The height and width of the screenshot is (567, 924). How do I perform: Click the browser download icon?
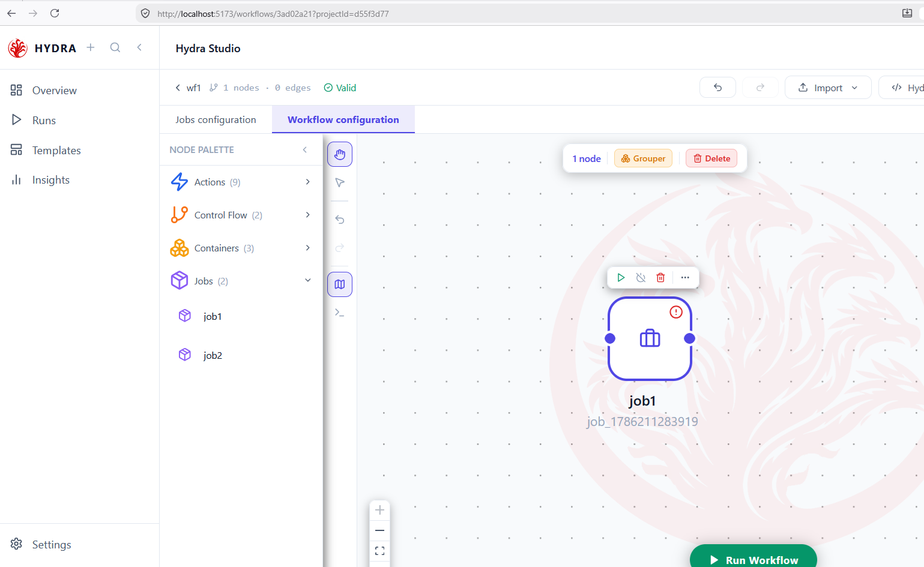(x=907, y=13)
